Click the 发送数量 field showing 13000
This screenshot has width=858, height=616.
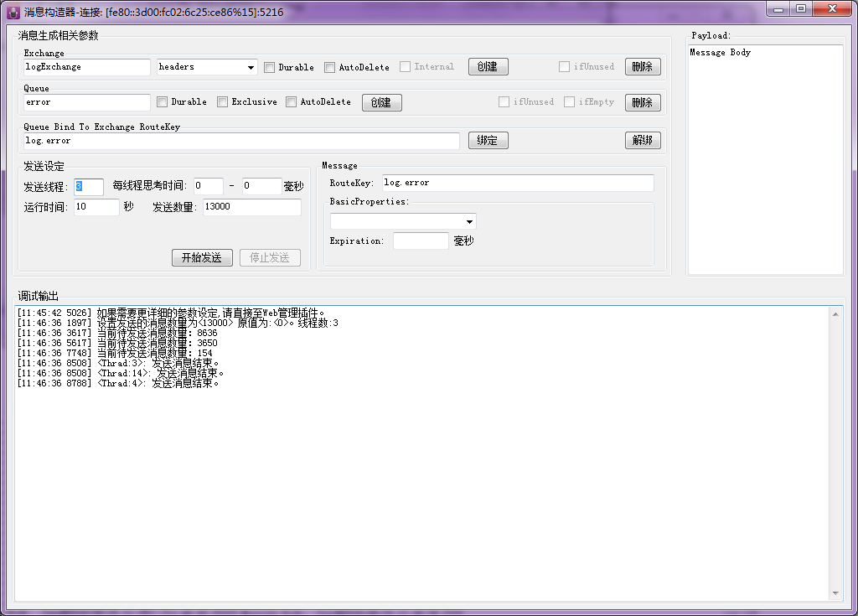(251, 207)
